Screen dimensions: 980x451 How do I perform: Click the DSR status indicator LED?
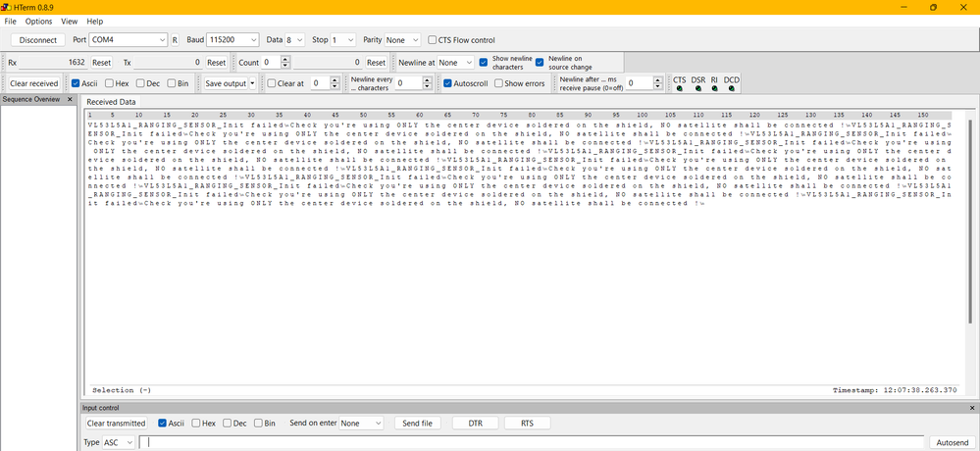click(698, 88)
